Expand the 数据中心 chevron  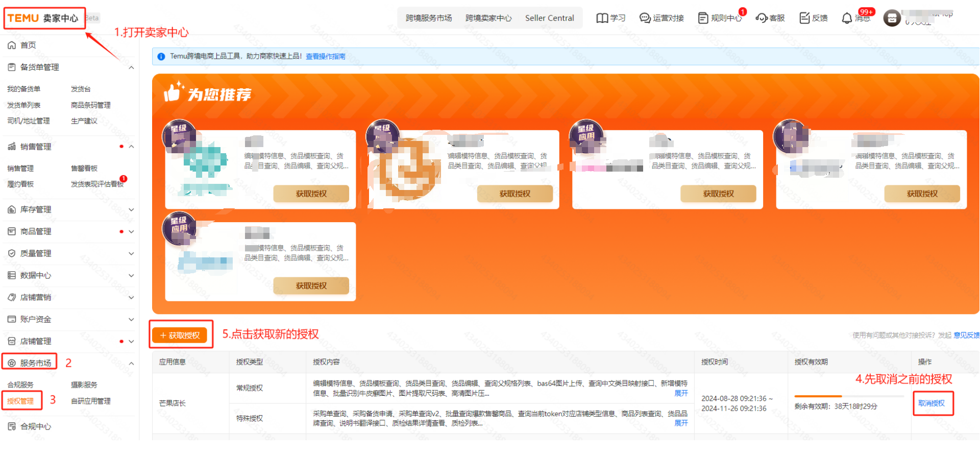coord(131,275)
